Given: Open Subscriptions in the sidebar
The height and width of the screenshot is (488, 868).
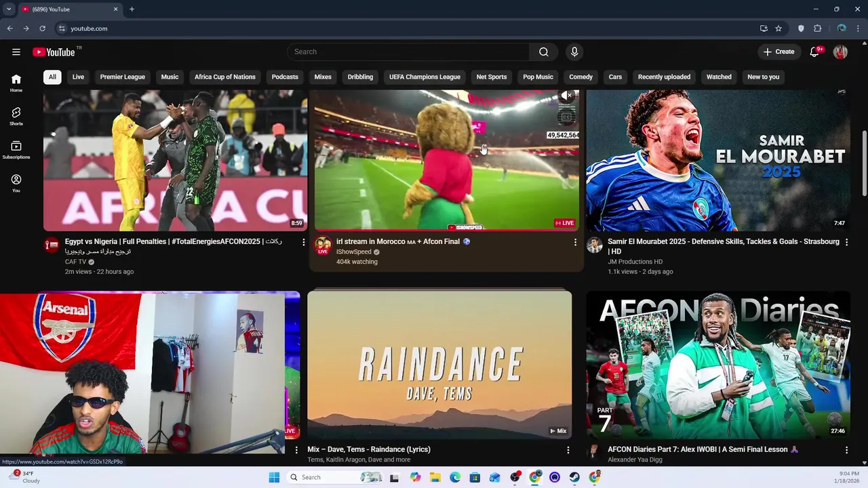Looking at the screenshot, I should click(16, 150).
